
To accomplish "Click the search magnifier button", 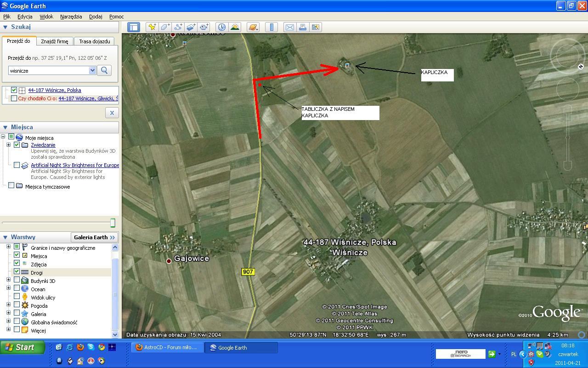I will click(x=104, y=70).
